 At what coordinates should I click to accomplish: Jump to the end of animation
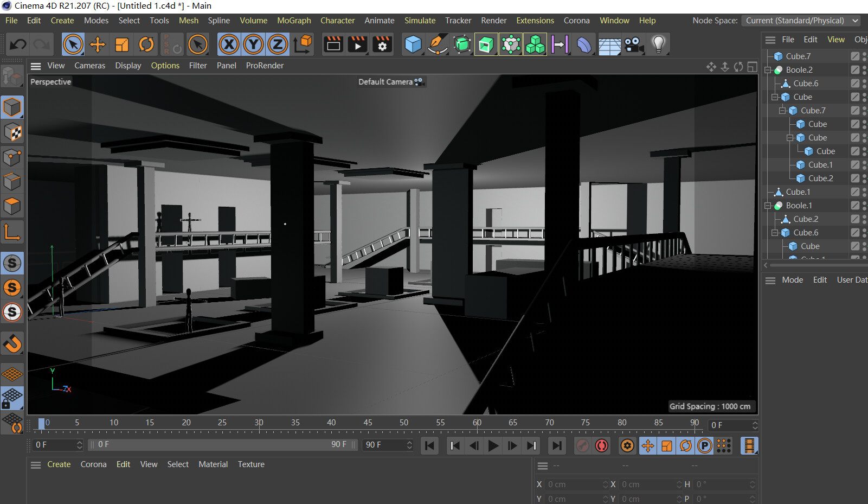[556, 446]
